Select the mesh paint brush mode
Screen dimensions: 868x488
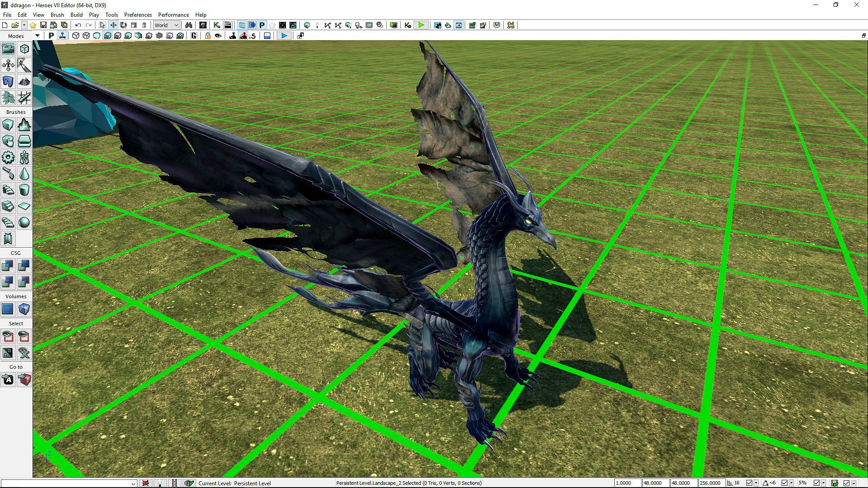coord(24,65)
